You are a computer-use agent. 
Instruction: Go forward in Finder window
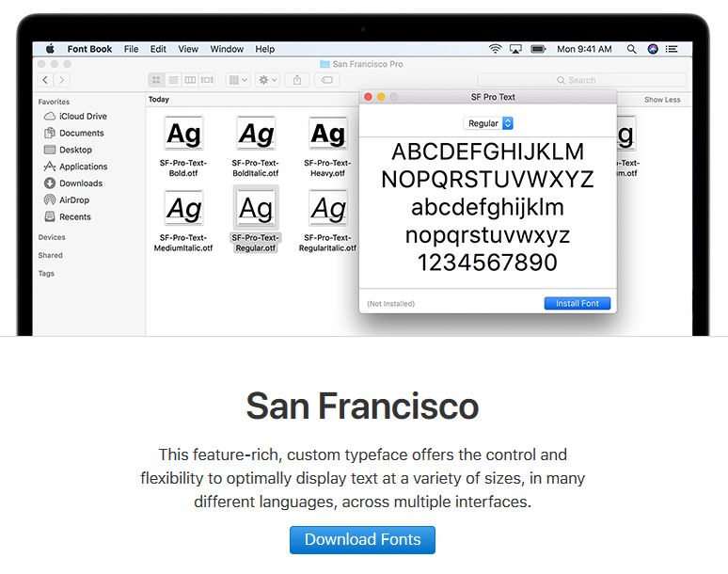tap(61, 80)
